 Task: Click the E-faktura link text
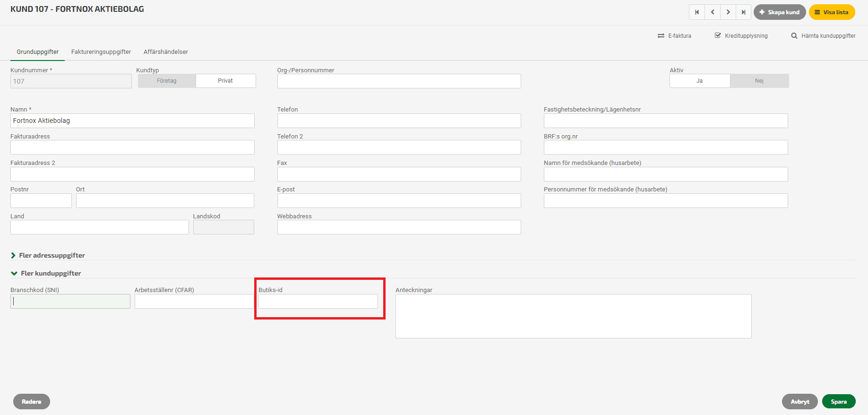click(x=679, y=36)
